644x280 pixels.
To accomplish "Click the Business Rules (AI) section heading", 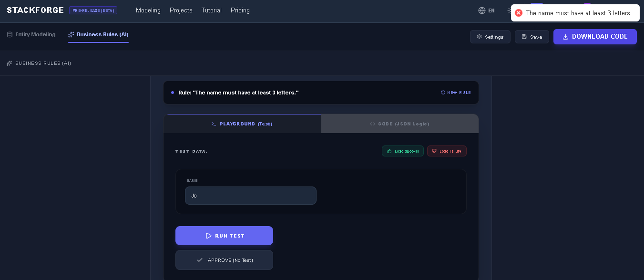I will (43, 63).
